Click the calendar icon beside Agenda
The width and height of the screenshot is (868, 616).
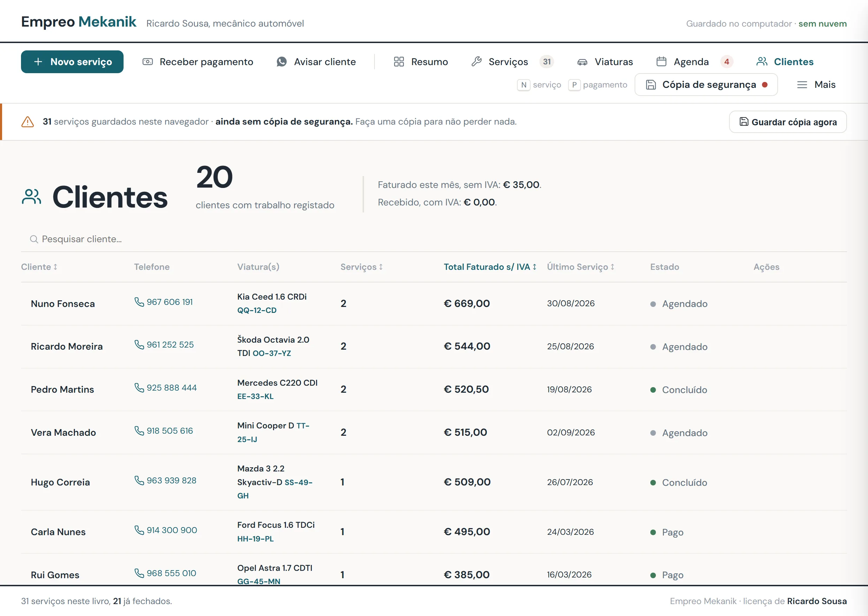(661, 62)
